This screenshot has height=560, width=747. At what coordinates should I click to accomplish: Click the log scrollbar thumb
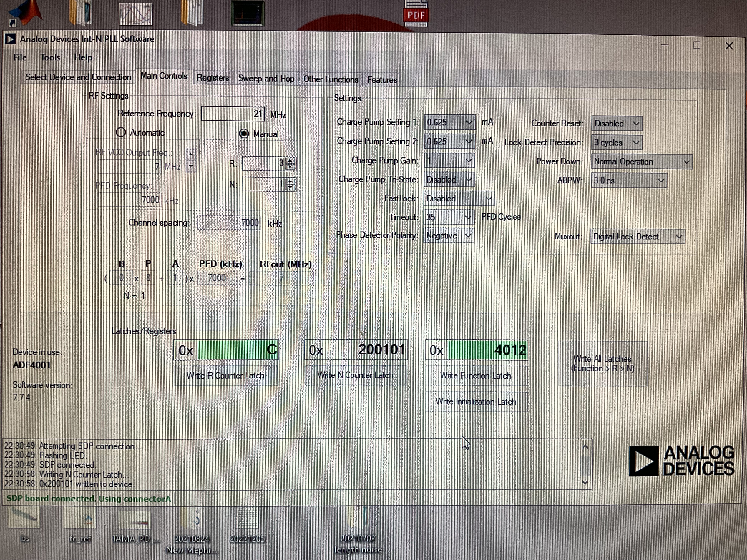[x=586, y=466]
